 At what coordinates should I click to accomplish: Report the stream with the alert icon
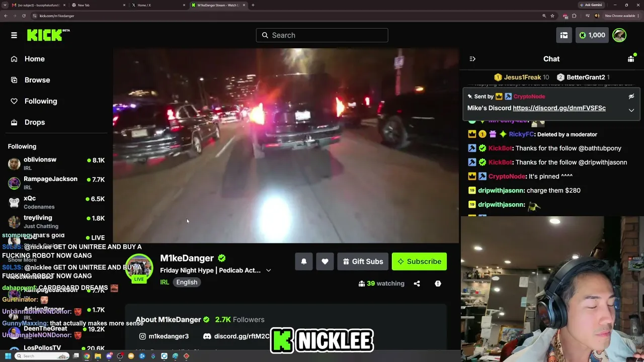[x=438, y=284]
